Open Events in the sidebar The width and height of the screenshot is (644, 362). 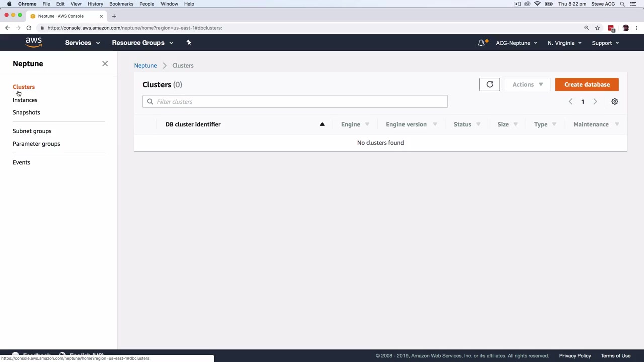21,162
